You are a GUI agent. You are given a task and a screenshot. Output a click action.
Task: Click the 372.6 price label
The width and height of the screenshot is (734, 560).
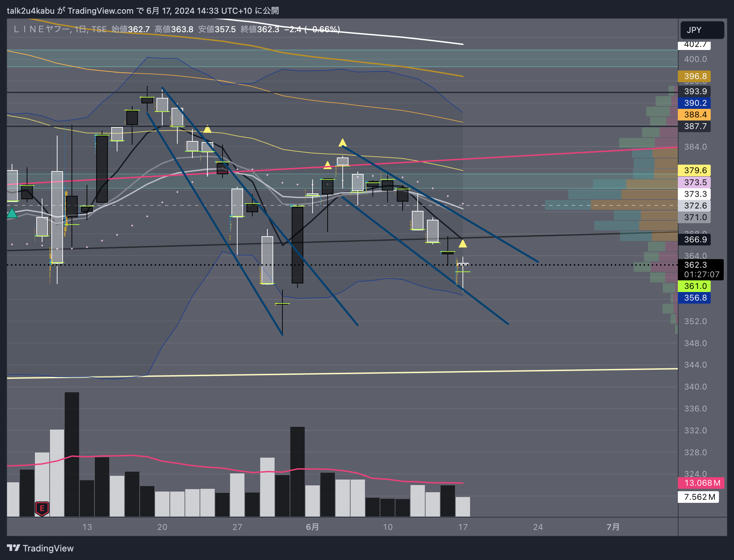(694, 206)
